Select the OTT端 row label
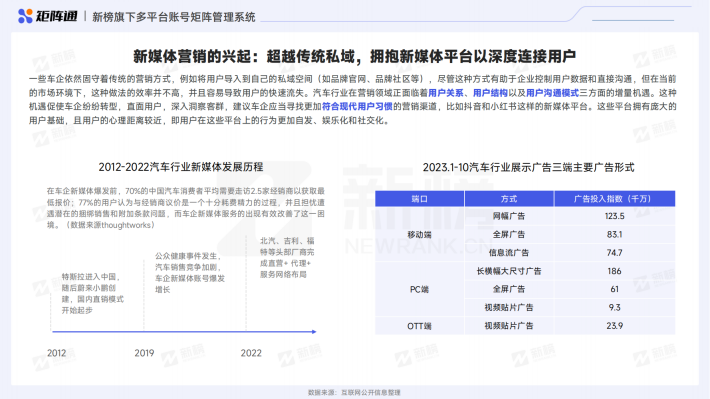The height and width of the screenshot is (399, 710). (419, 326)
